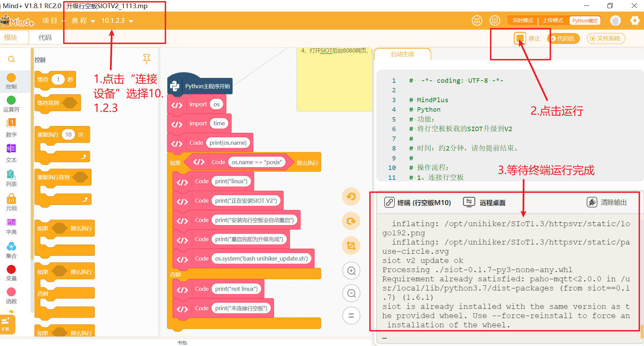Switch to Python模式
This screenshot has width=644, height=346.
[585, 21]
